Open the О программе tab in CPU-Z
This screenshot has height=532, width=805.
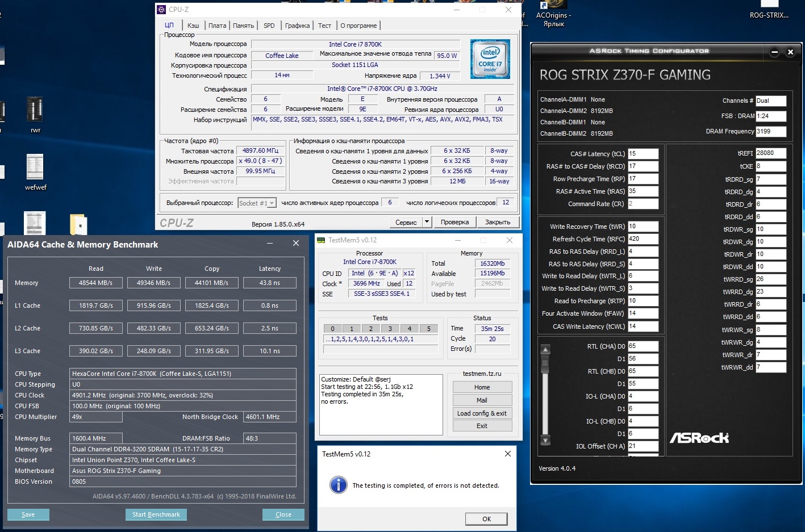[358, 26]
